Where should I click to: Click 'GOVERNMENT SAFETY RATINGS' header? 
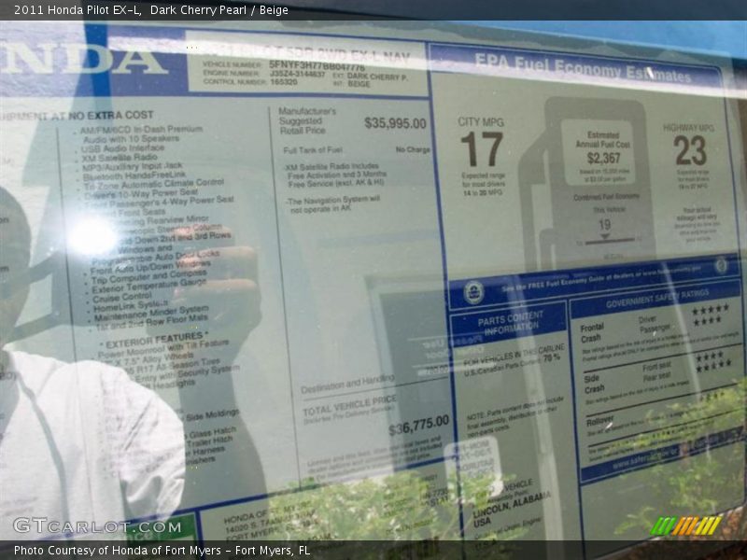coord(657,299)
